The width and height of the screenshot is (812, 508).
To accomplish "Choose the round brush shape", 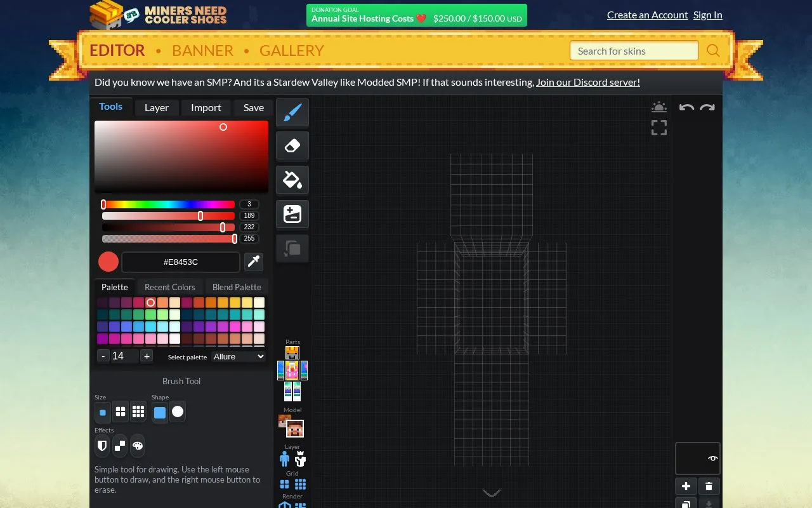I will 178,412.
